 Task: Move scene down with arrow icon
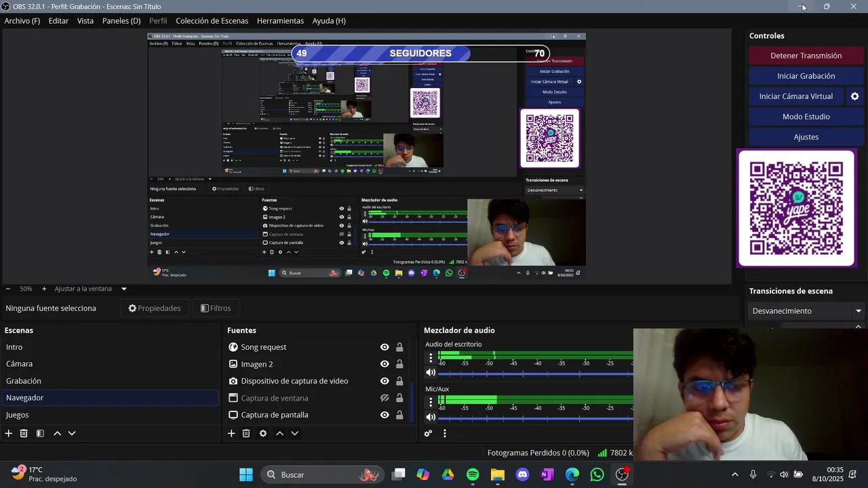[72, 433]
